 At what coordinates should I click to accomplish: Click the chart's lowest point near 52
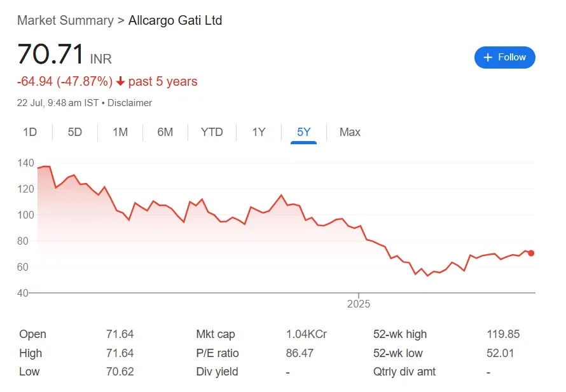coord(428,276)
